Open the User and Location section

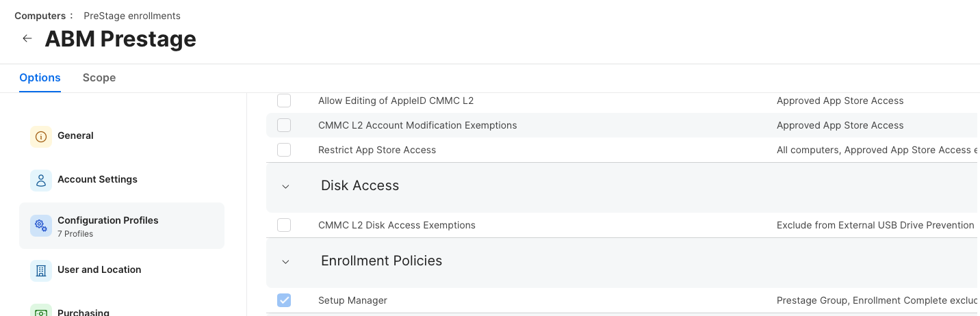pyautogui.click(x=99, y=269)
